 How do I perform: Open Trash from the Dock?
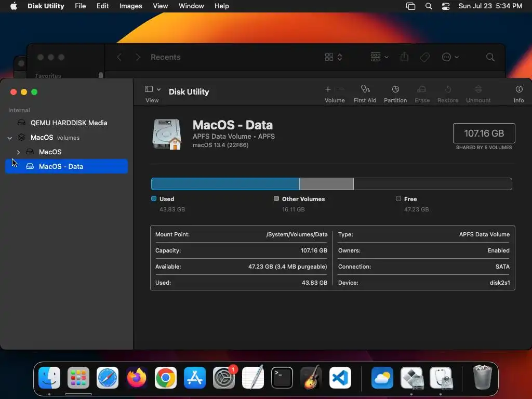(x=482, y=377)
